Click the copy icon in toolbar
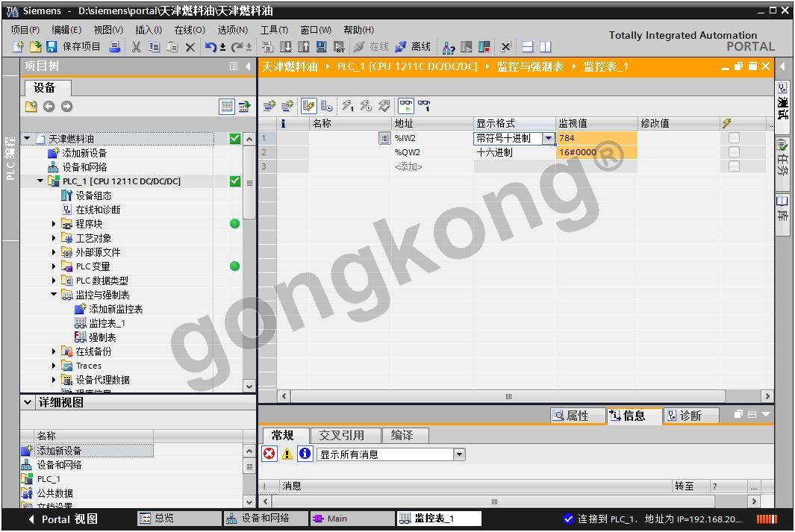Screen dimensions: 795x532 tap(154, 47)
